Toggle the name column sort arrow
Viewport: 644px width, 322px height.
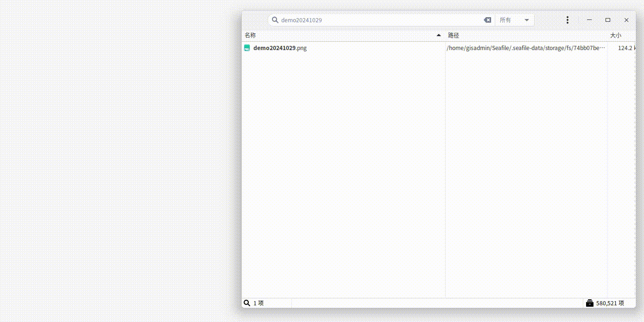point(439,35)
